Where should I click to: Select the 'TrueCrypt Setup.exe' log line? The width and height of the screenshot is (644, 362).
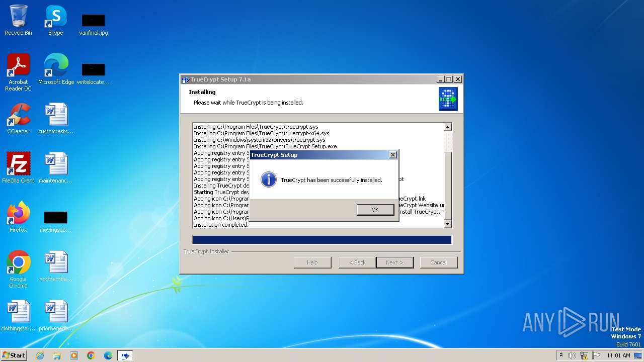(265, 146)
